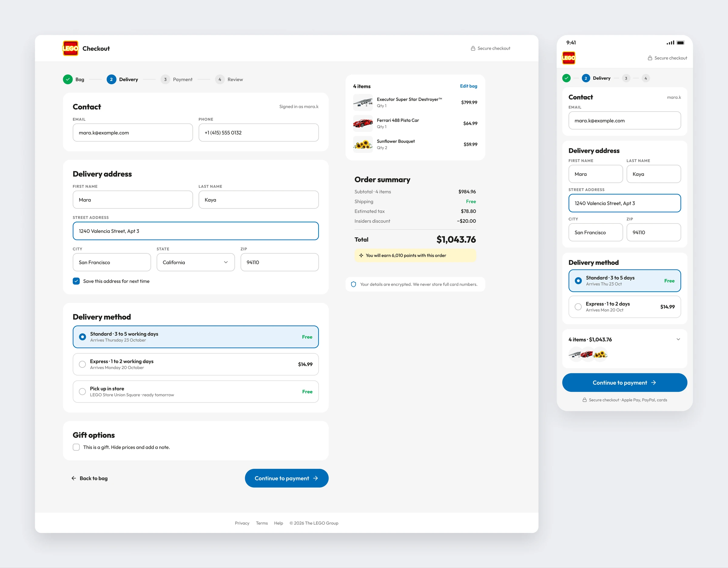The width and height of the screenshot is (728, 568).
Task: Click mobile Continue to payment button
Action: tap(625, 383)
